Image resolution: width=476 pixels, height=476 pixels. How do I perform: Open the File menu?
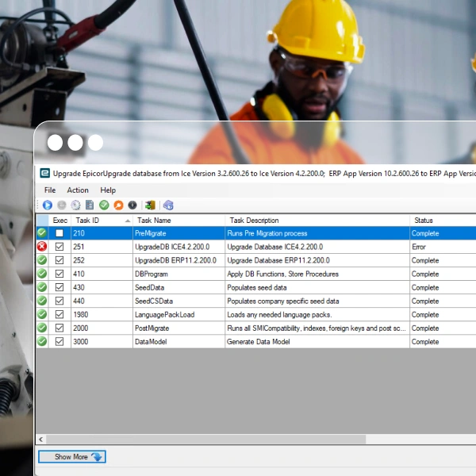tap(50, 190)
